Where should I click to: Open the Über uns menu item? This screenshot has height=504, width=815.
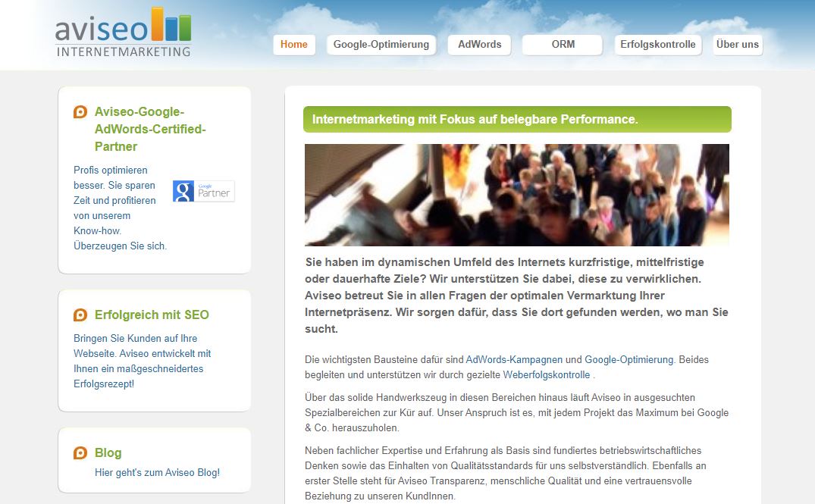pos(737,45)
